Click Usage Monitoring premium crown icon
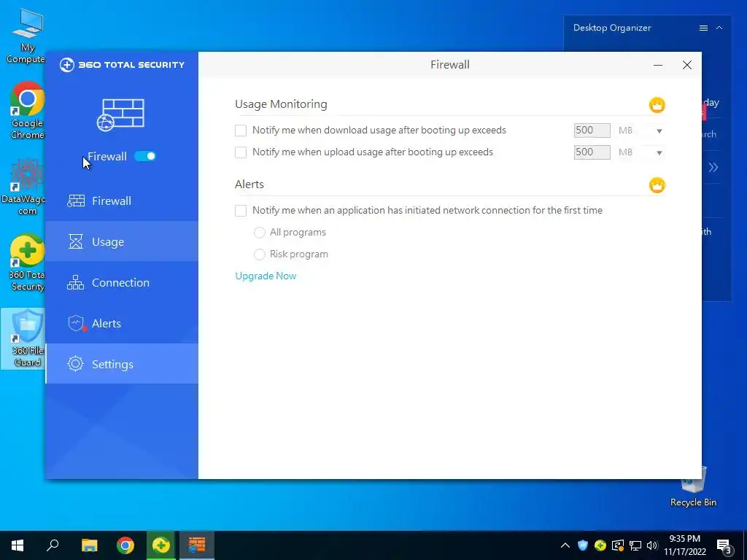 [657, 105]
